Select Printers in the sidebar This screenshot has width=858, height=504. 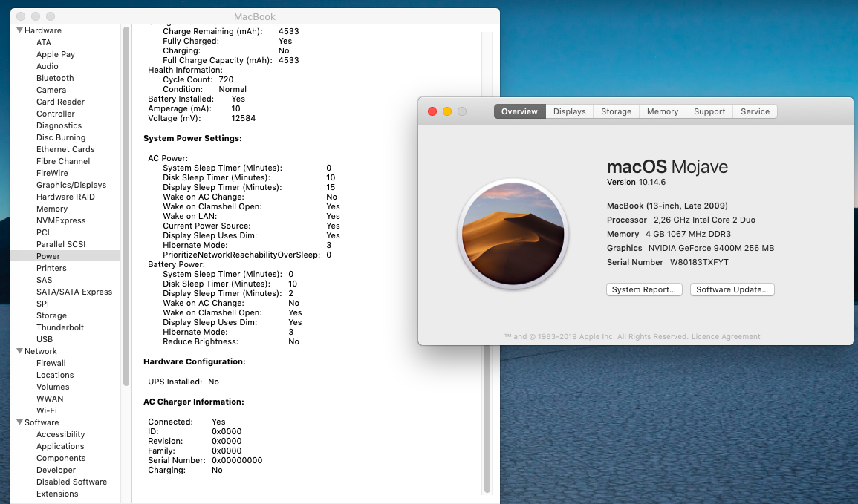51,268
